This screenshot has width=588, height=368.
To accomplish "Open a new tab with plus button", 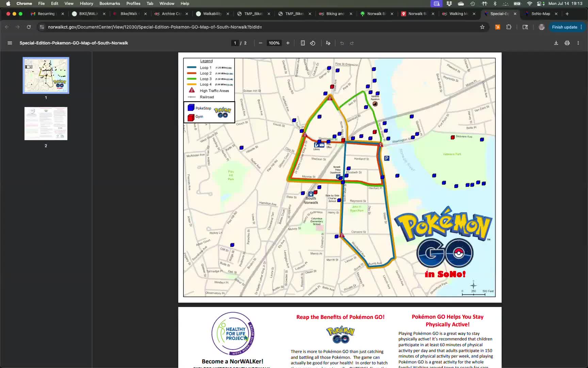I will point(567,14).
